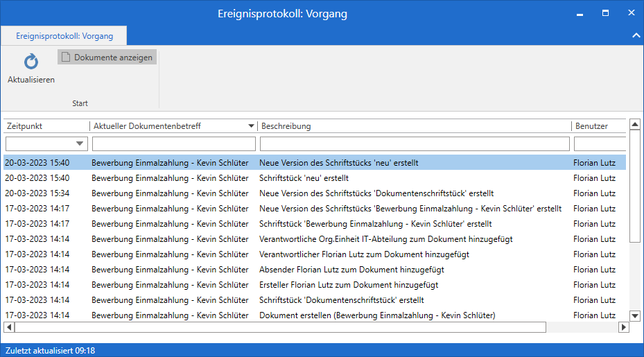
Task: Collapse the ribbon with the chevron
Action: click(635, 35)
